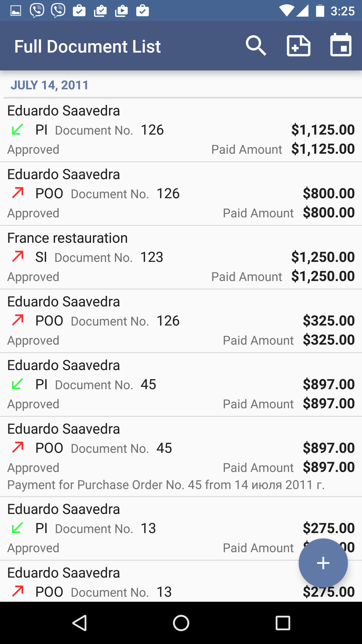This screenshot has width=362, height=644.
Task: Open PI document with $1,125.00 amount
Action: pyautogui.click(x=151, y=130)
